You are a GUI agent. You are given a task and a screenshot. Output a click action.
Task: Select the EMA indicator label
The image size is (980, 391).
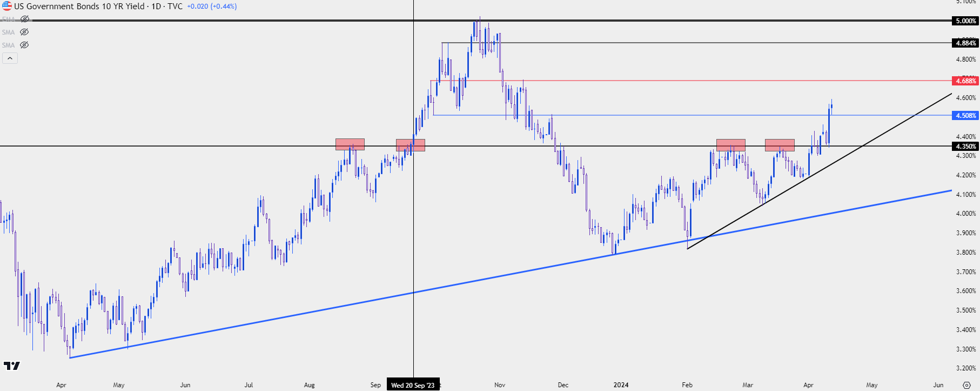click(x=8, y=19)
